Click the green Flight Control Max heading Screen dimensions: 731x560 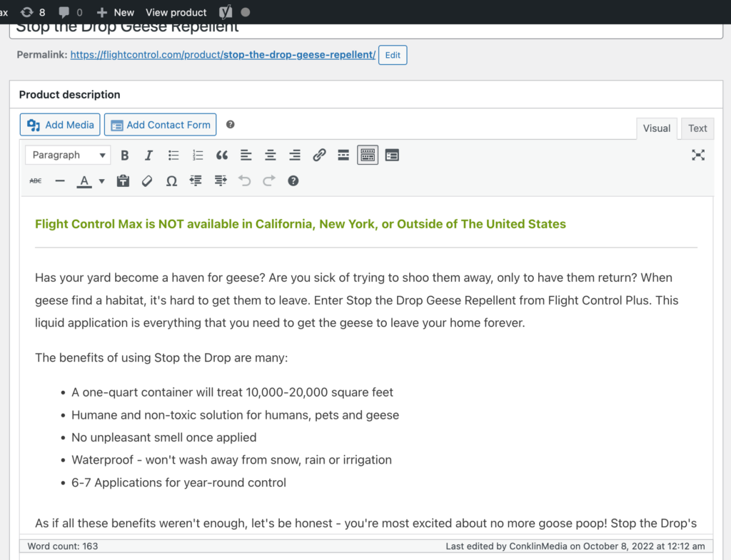click(301, 224)
